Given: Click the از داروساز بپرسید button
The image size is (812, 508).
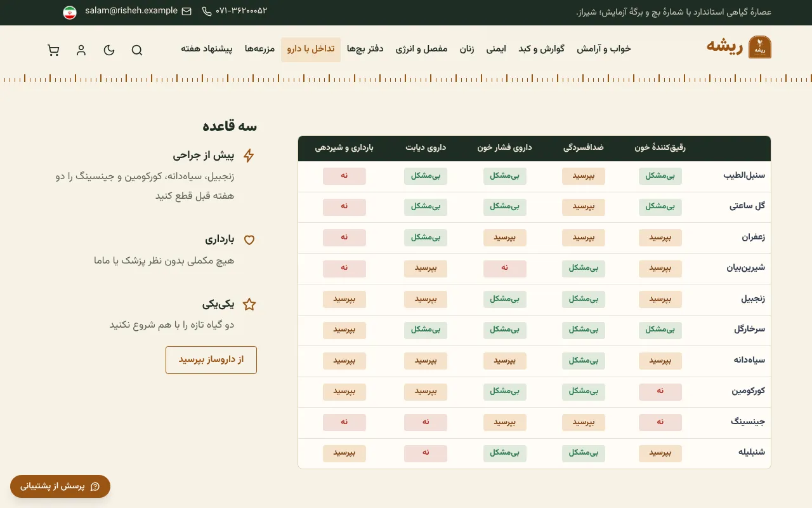Looking at the screenshot, I should pos(211,360).
